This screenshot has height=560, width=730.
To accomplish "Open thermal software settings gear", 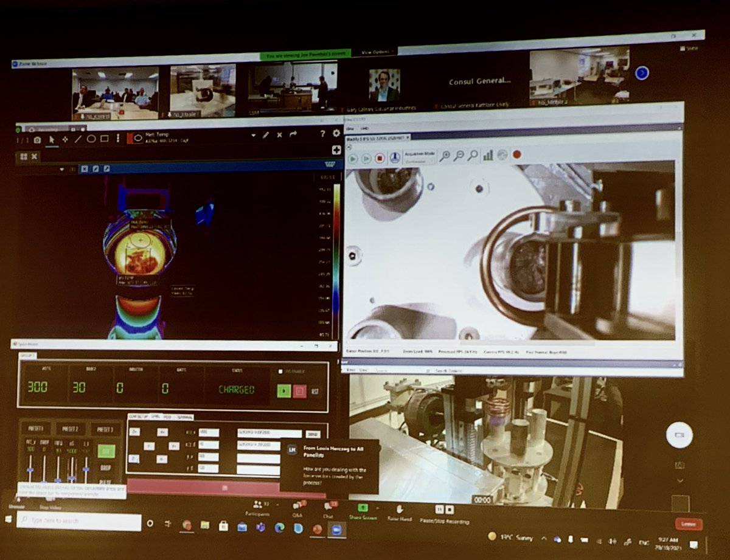I will (x=336, y=133).
